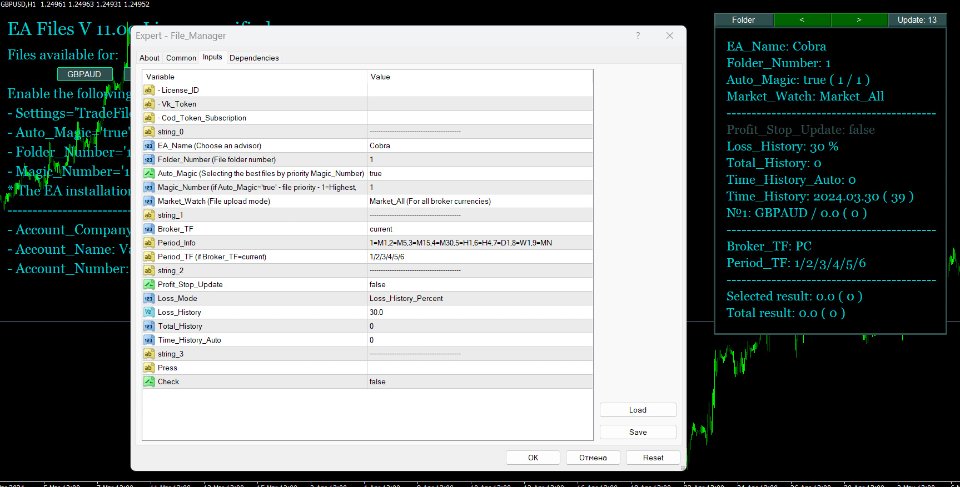Viewport: 960px width, 487px height.
Task: Click the icon beside License_ID variable
Action: click(x=149, y=90)
